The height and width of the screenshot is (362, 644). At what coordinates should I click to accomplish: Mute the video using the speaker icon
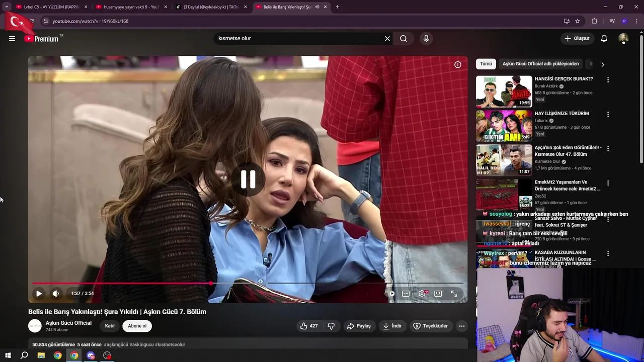coord(56,293)
